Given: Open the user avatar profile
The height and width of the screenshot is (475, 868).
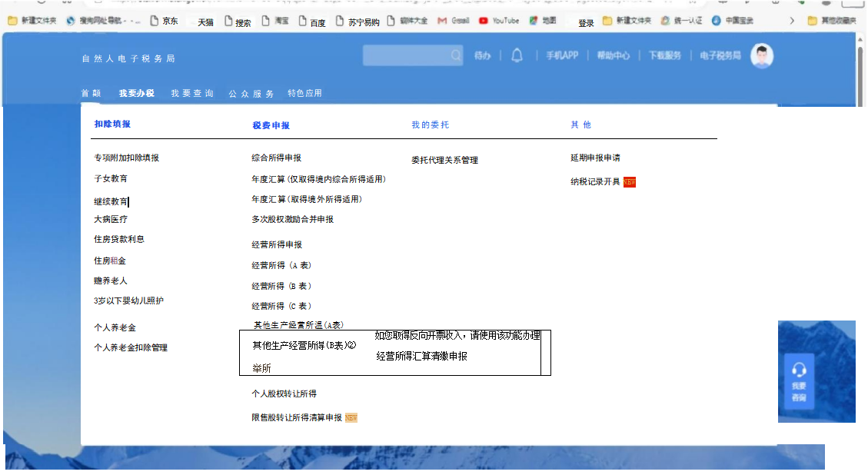Looking at the screenshot, I should click(761, 55).
